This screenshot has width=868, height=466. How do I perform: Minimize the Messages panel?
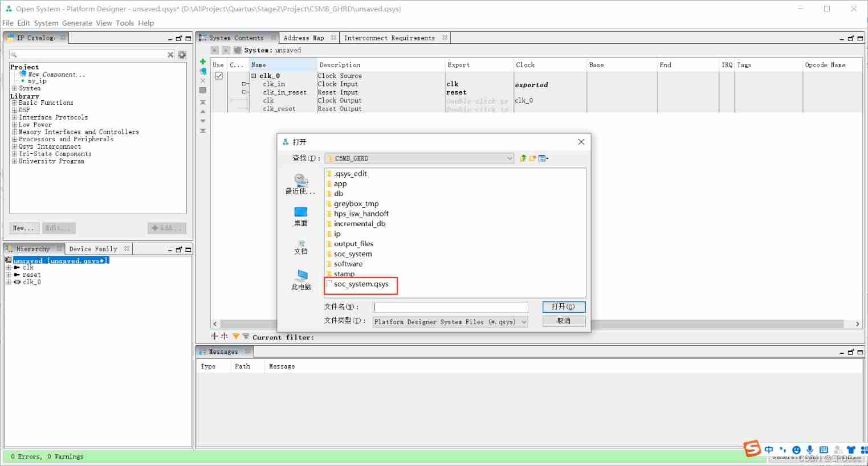pos(842,353)
